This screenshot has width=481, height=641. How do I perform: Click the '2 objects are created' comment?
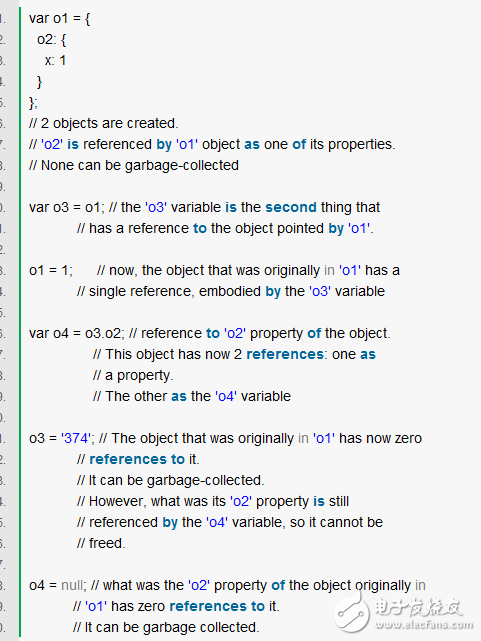coord(104,123)
